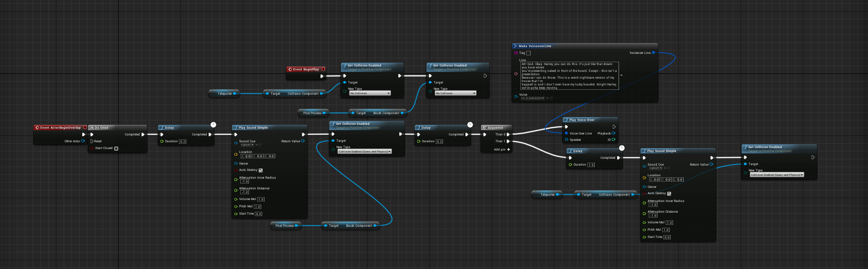Toggle the Tag checkbox in Make VoiceoverLine
The height and width of the screenshot is (269, 868).
[529, 53]
